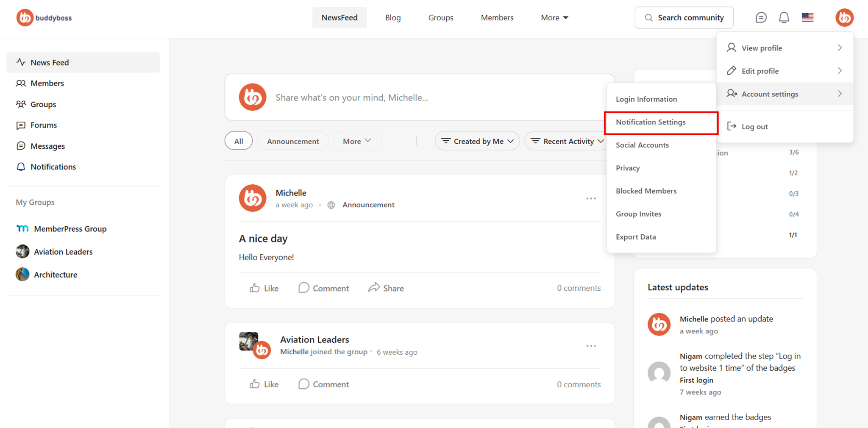Click Michelle's avatar on the A nice day post
868x428 pixels.
click(x=252, y=198)
